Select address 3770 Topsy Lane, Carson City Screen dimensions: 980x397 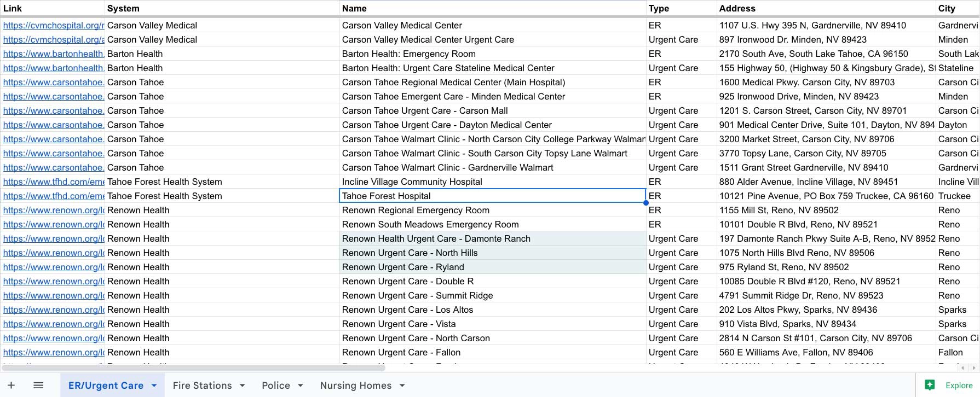[x=827, y=153]
